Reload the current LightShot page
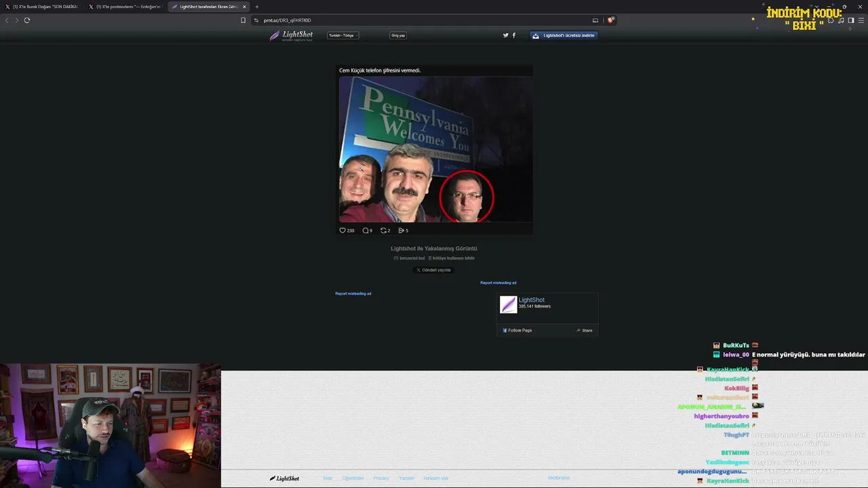The image size is (868, 488). point(27,20)
